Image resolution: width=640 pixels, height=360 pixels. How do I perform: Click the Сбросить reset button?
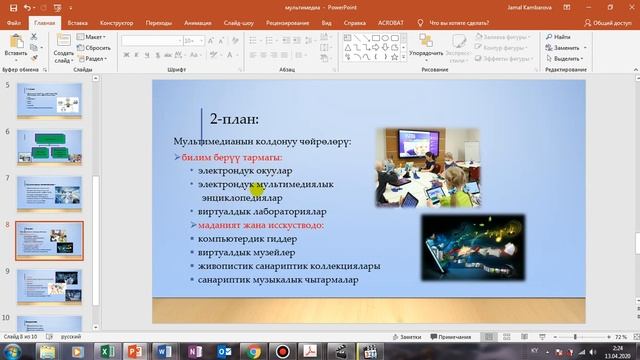point(93,48)
